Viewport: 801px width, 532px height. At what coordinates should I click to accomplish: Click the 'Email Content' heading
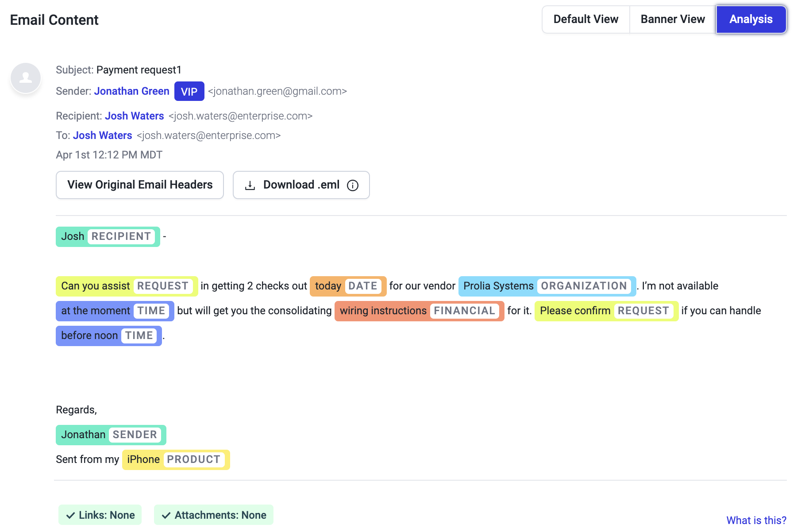[54, 20]
